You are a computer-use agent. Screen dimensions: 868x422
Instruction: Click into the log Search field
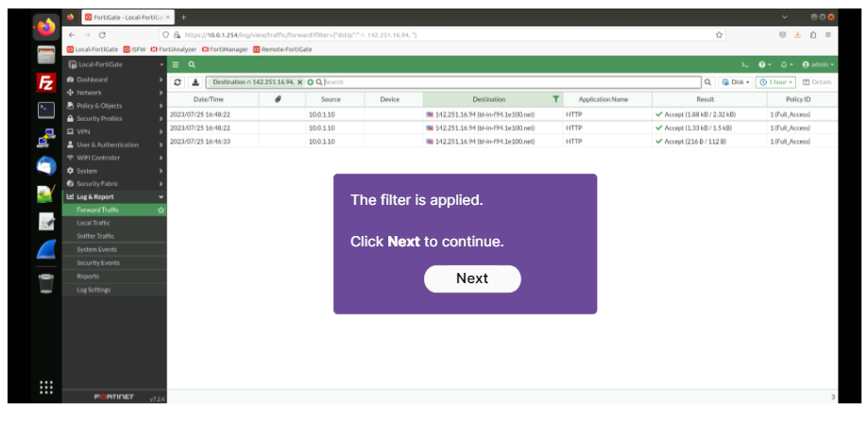(x=509, y=82)
